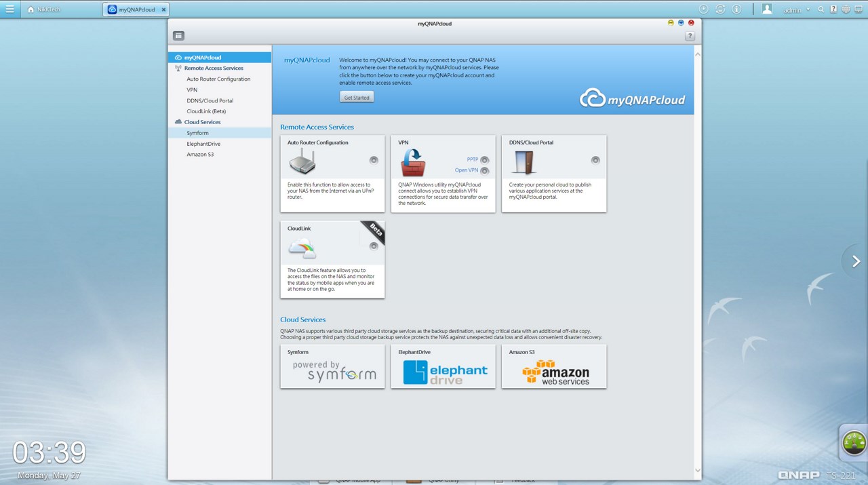Open desktop preferences monitor icon
Viewport: 868px width, 485px height.
[858, 9]
